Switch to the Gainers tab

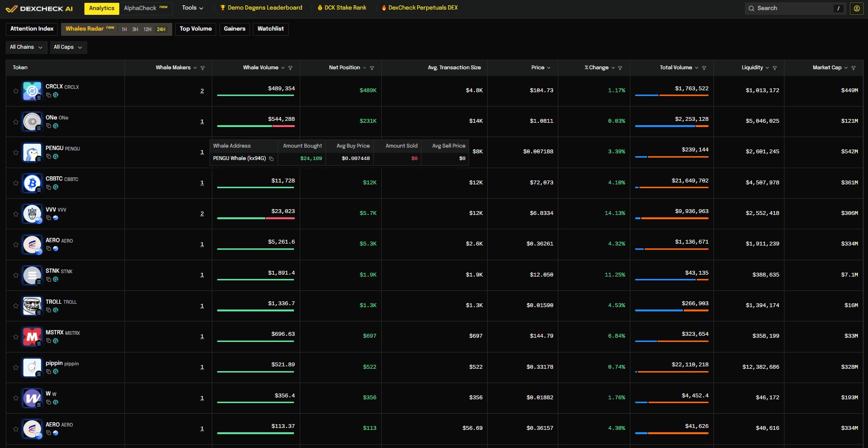coord(234,29)
